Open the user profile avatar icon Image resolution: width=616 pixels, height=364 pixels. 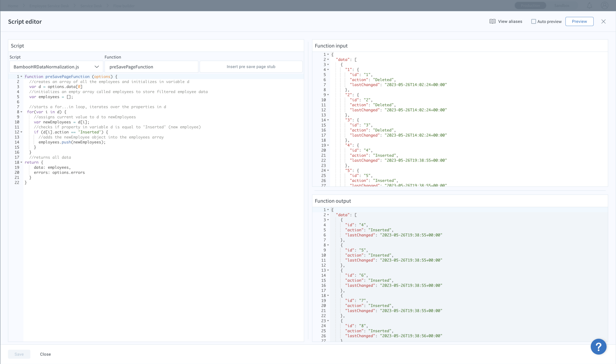604,6
